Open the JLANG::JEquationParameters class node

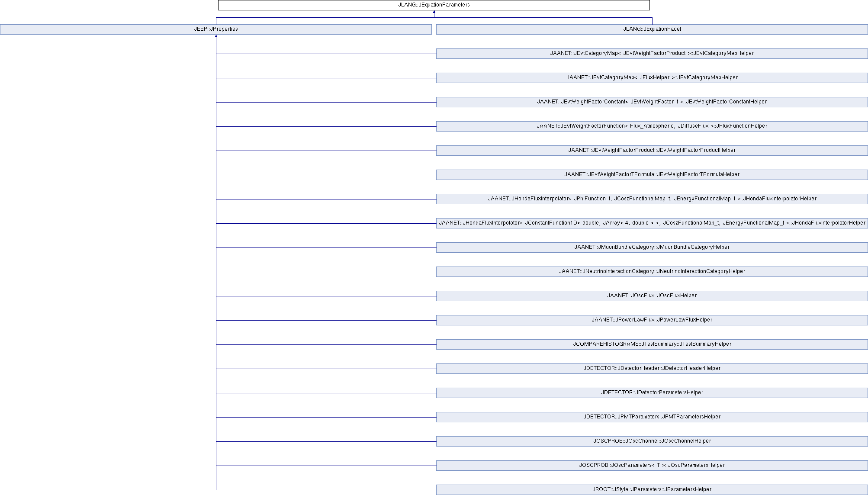click(x=434, y=5)
